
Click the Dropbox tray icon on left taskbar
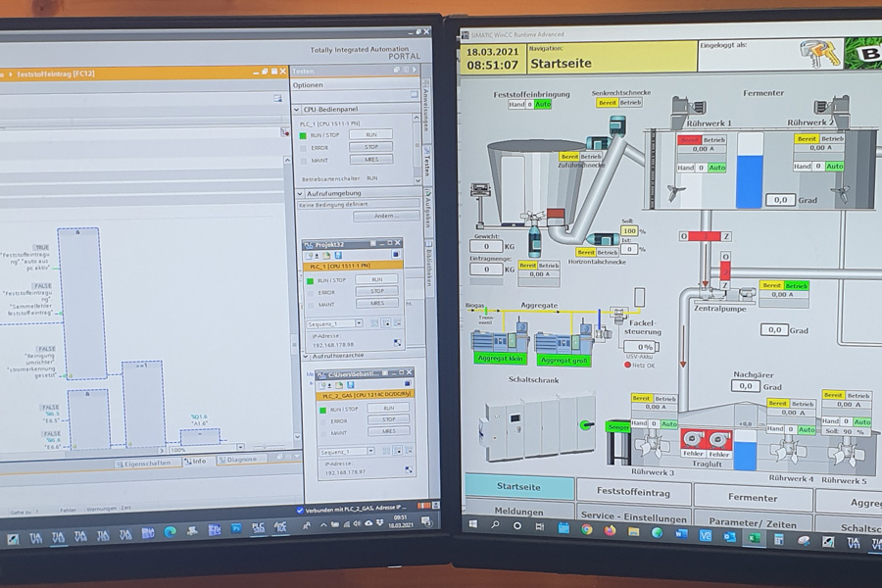[380, 522]
